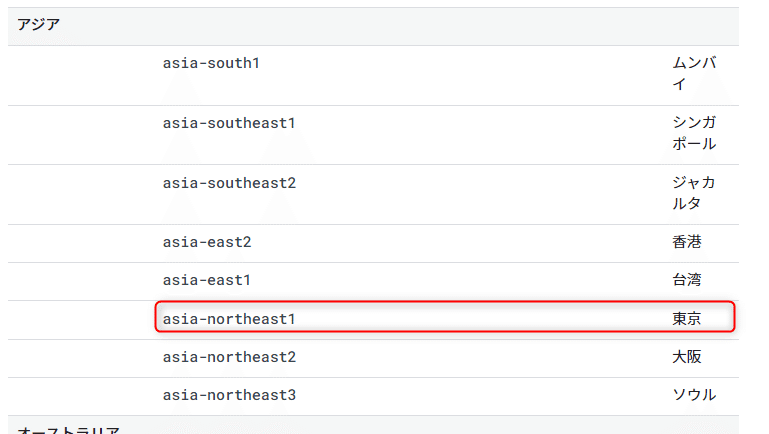Select the asia-southeast1 region code
This screenshot has width=769, height=434.
(x=229, y=123)
